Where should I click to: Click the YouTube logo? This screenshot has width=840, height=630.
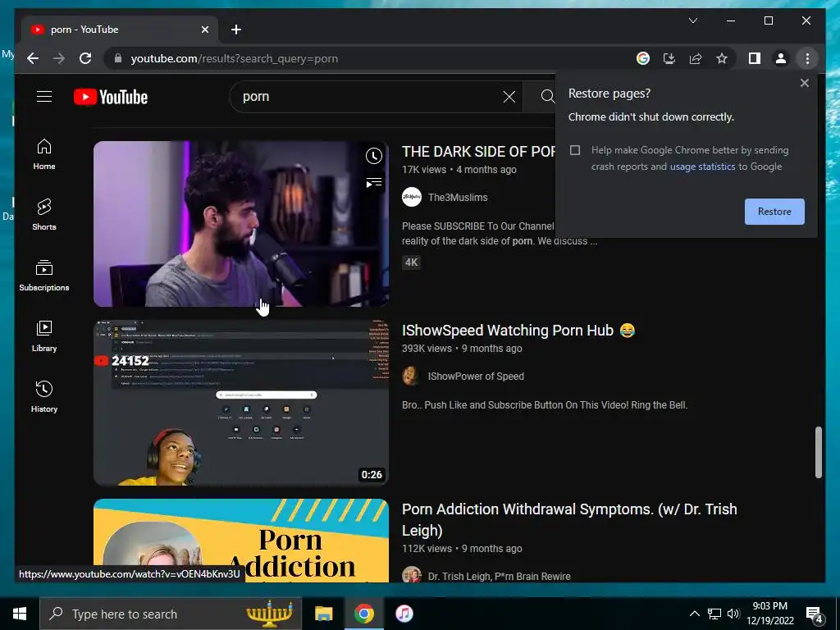(x=111, y=97)
